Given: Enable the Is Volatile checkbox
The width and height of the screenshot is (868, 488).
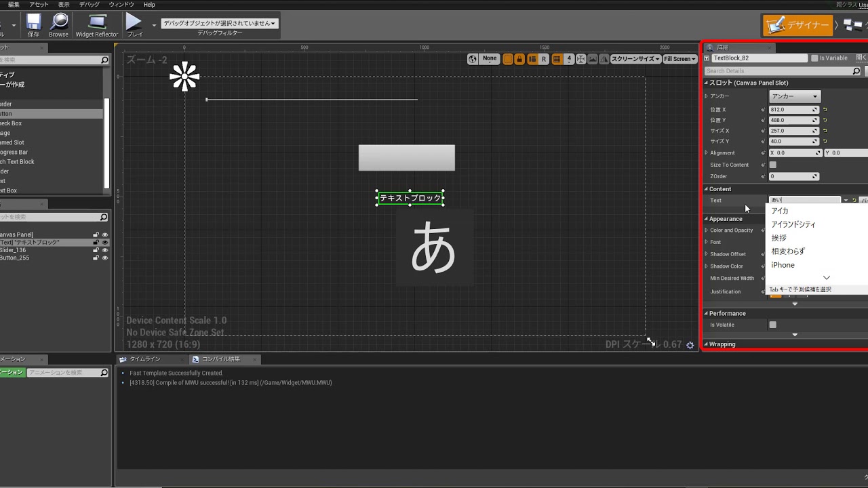Looking at the screenshot, I should click(772, 325).
